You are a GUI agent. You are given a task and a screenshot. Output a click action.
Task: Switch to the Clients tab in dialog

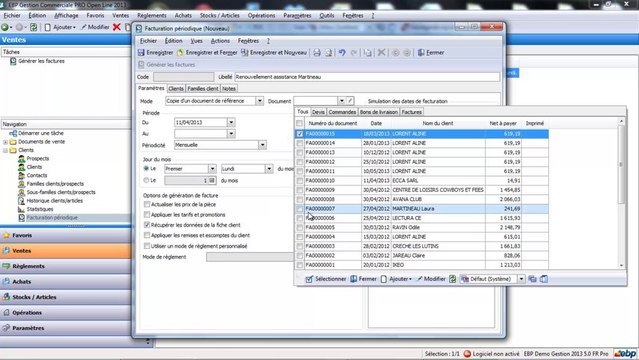pyautogui.click(x=176, y=88)
